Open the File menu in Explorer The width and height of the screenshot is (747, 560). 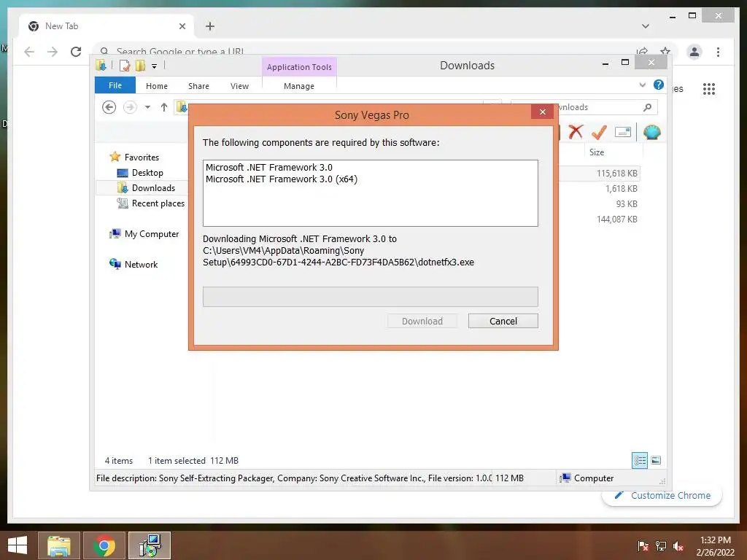point(115,85)
